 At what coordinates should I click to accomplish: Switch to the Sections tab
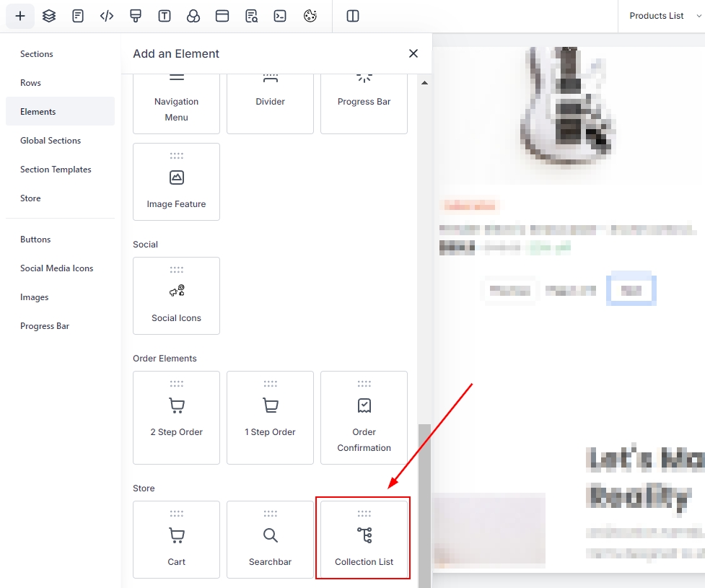point(37,54)
